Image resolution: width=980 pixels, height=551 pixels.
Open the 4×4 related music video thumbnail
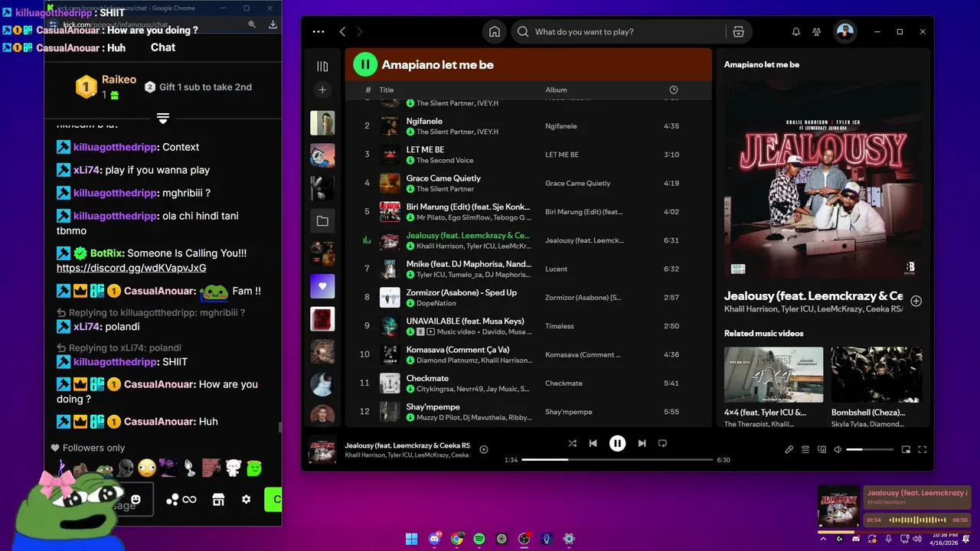tap(773, 374)
